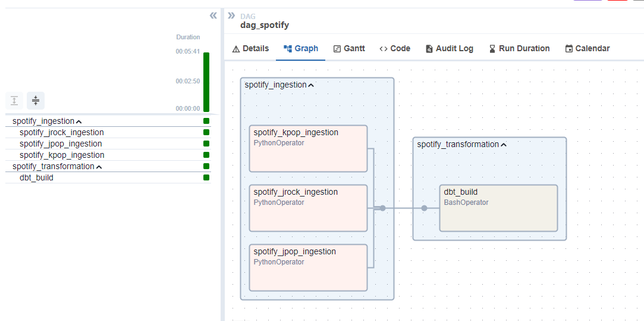This screenshot has height=321, width=644.
Task: Open the Gantt tab
Action: (x=349, y=49)
